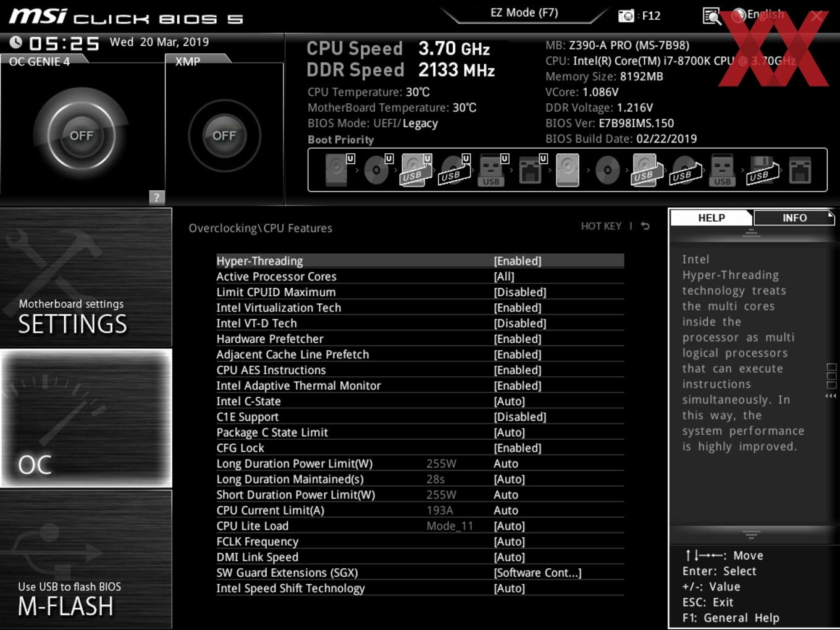Pick the legacy USB hard disk boot icon
840x630 pixels.
647,170
